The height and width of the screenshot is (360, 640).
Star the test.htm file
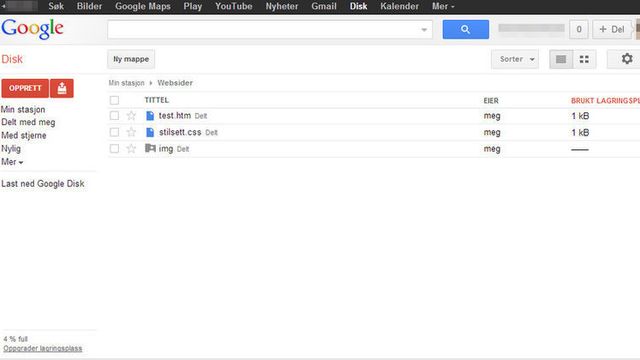(x=131, y=116)
